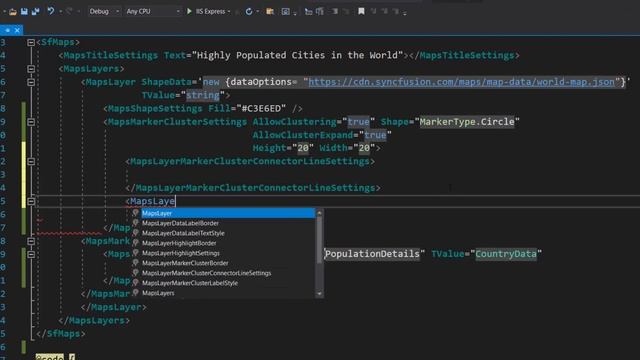This screenshot has height=360, width=640.
Task: Click the Decrease indent icon
Action: (335, 11)
